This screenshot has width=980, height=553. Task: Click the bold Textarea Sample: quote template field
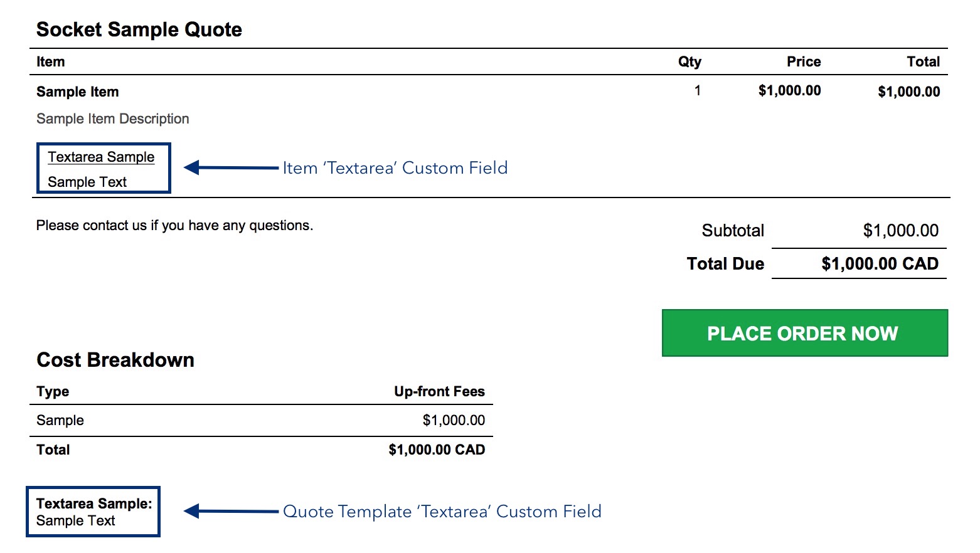click(94, 503)
